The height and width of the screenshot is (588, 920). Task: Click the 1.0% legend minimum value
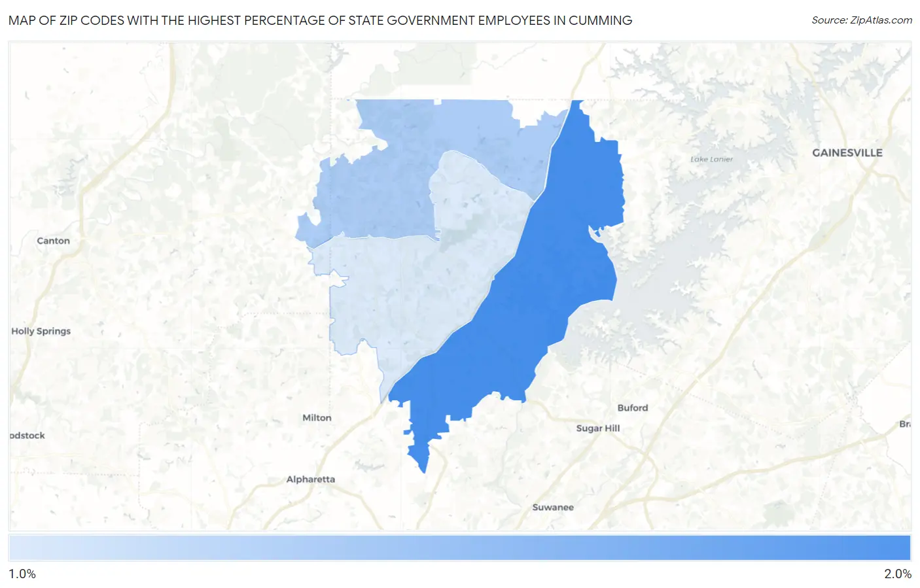click(x=22, y=574)
